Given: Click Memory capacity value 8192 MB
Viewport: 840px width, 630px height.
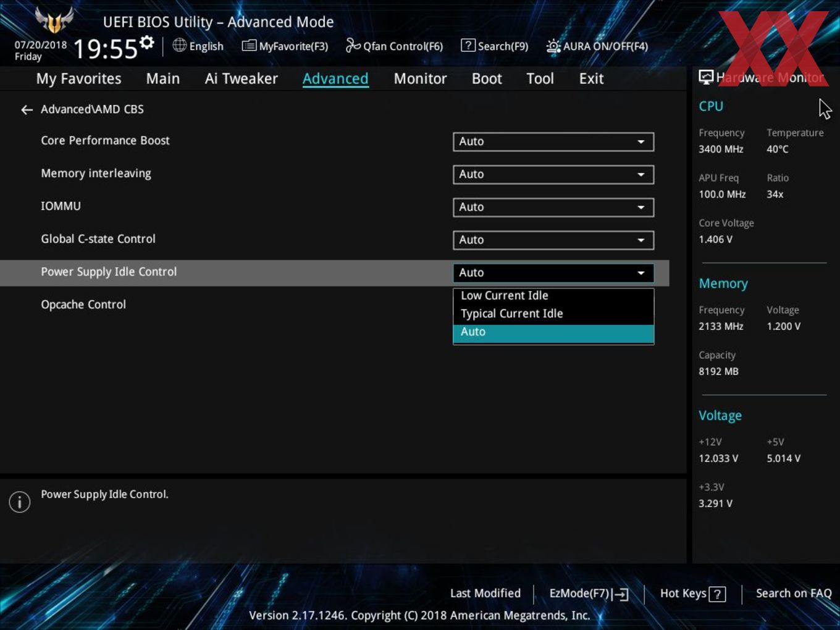Looking at the screenshot, I should pyautogui.click(x=718, y=372).
